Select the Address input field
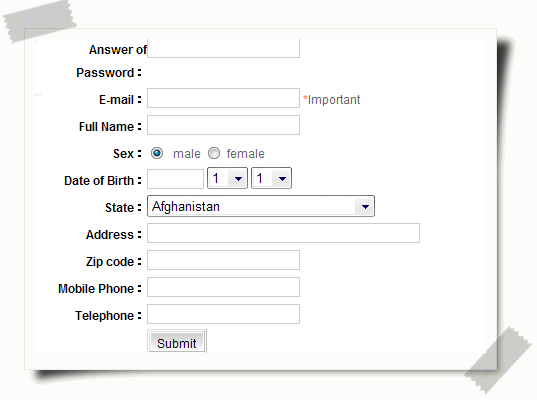Viewport: 537px width, 400px height. click(x=284, y=233)
